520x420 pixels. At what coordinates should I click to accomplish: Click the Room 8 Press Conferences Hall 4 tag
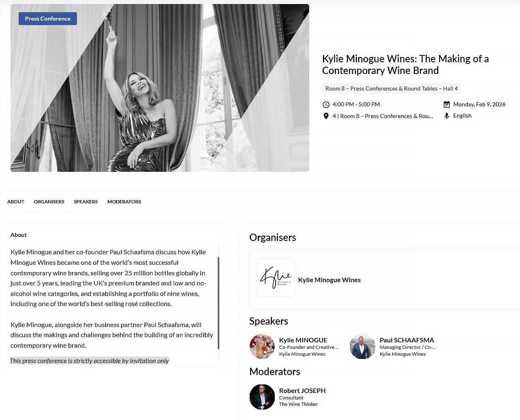(391, 89)
